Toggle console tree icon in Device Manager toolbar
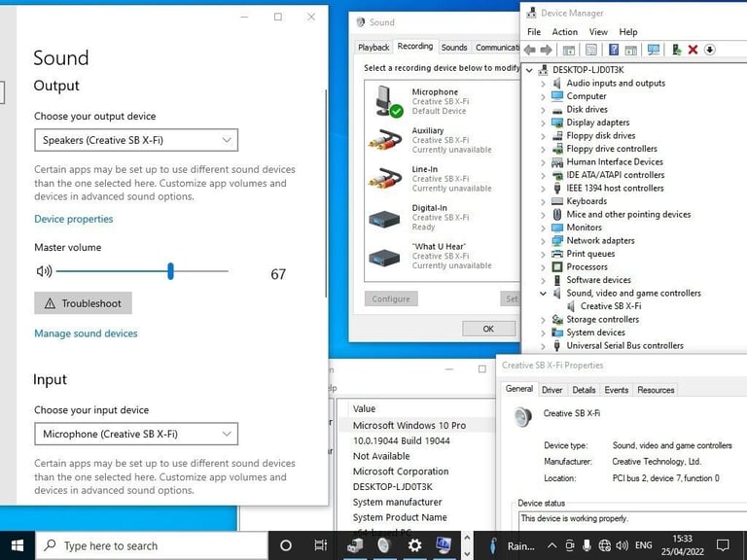The height and width of the screenshot is (560, 747). tap(568, 50)
